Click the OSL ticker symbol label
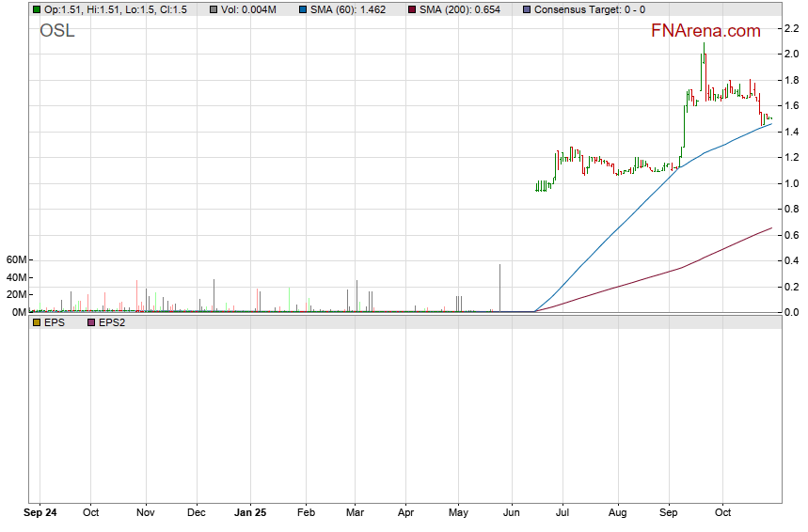 pyautogui.click(x=57, y=31)
